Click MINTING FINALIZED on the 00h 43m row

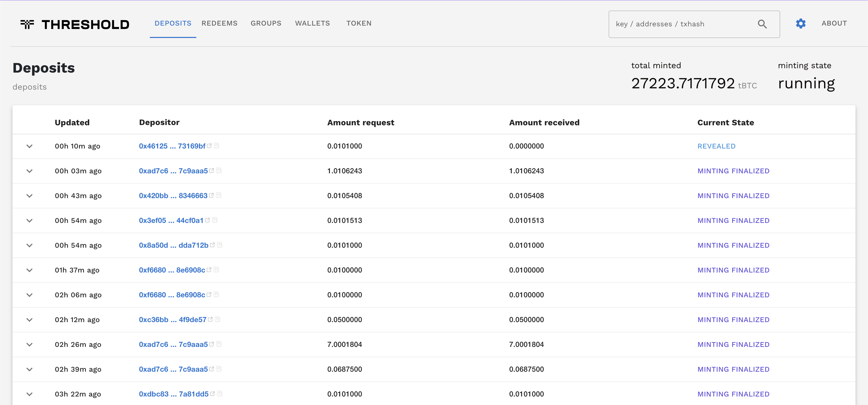pos(734,196)
